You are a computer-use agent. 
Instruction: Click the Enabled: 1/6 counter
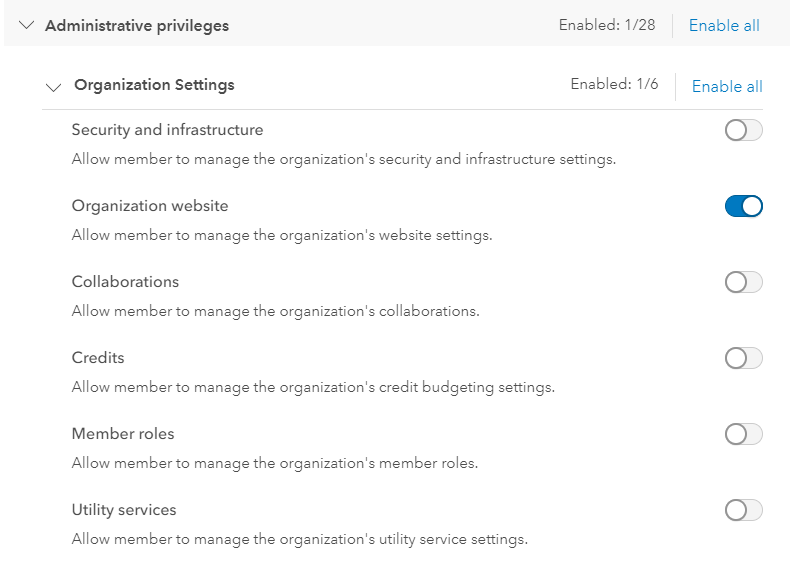click(x=614, y=84)
